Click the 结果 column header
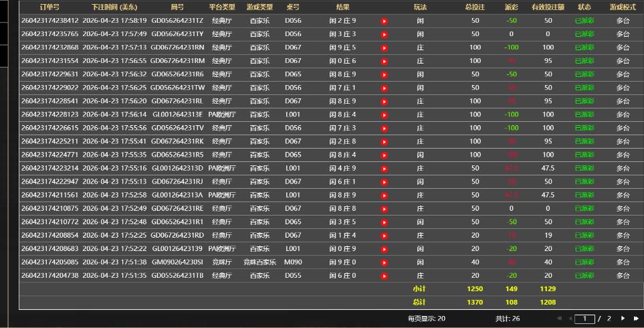The image size is (644, 328). pos(342,7)
